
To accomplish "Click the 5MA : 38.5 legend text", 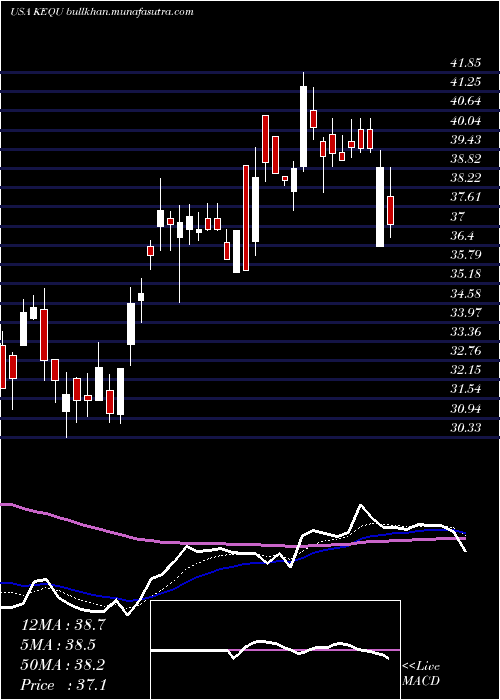I will [59, 645].
